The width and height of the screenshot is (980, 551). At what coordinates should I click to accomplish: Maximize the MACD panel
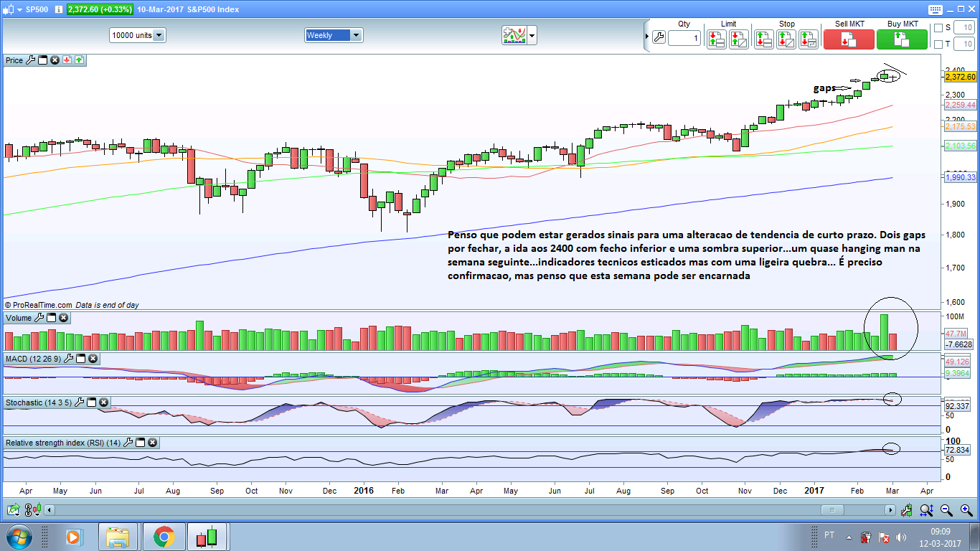81,359
